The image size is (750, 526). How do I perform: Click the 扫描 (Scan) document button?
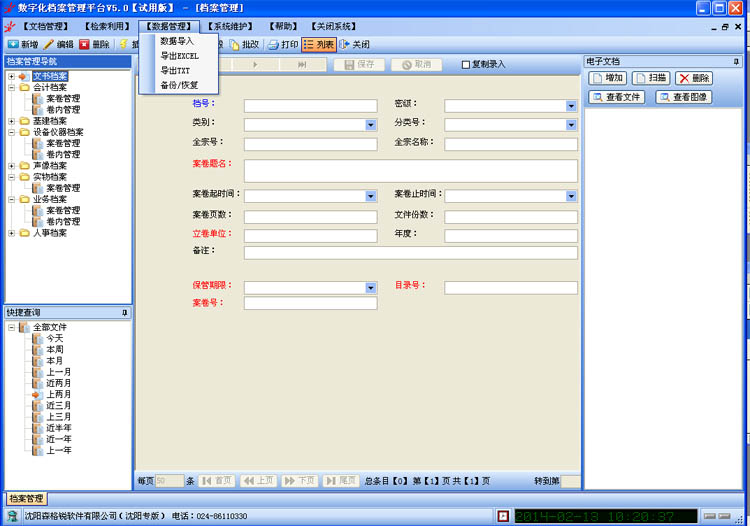[x=650, y=78]
